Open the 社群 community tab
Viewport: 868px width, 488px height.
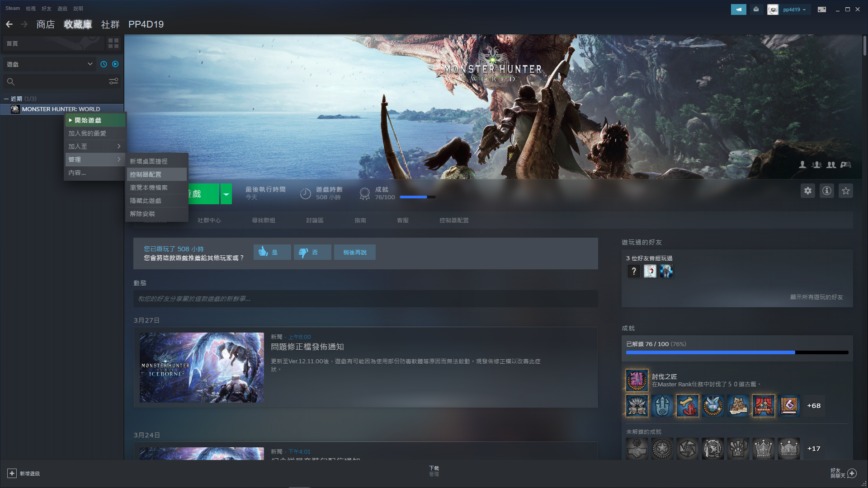[x=110, y=24]
